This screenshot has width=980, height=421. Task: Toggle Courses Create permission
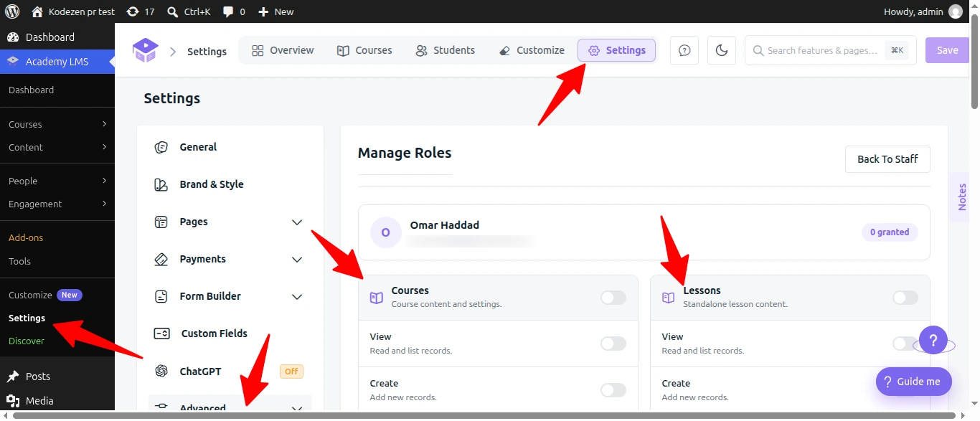click(x=613, y=390)
